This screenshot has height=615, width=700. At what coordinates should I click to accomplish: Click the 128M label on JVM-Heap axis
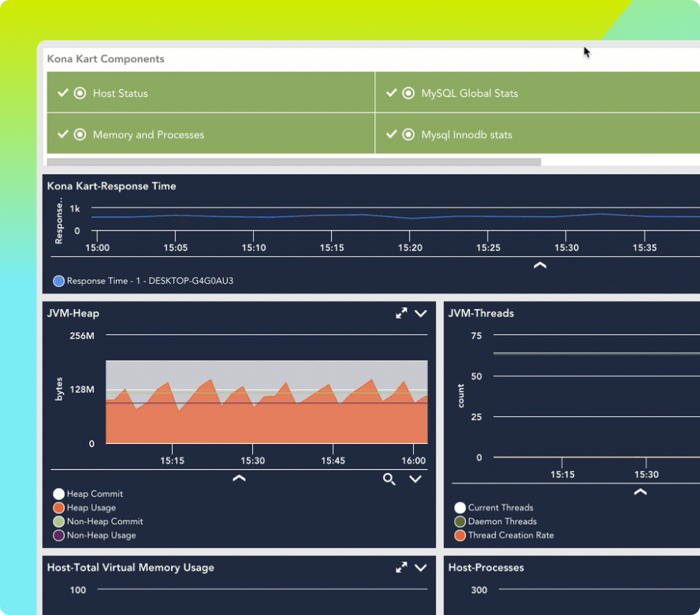click(x=82, y=389)
